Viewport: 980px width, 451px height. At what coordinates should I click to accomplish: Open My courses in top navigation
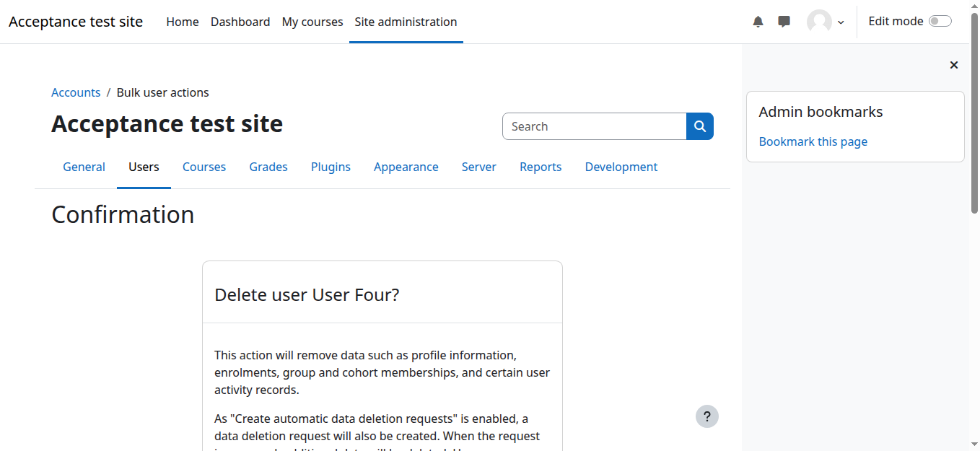click(312, 22)
